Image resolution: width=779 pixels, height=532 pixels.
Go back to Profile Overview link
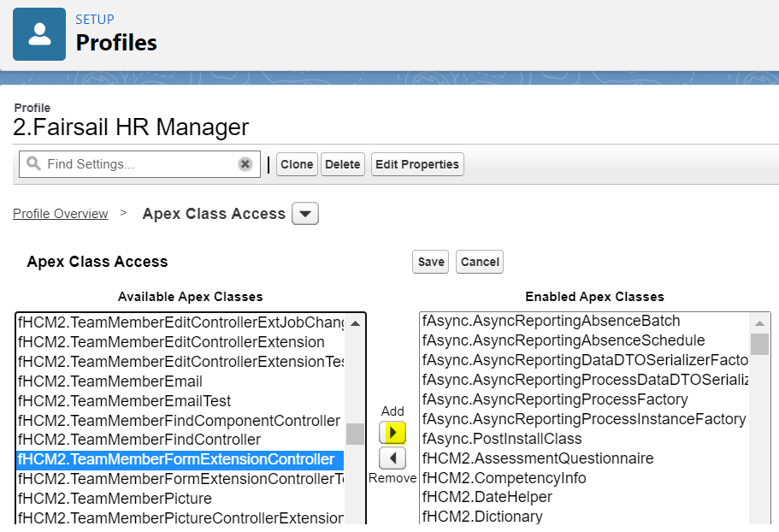click(60, 214)
